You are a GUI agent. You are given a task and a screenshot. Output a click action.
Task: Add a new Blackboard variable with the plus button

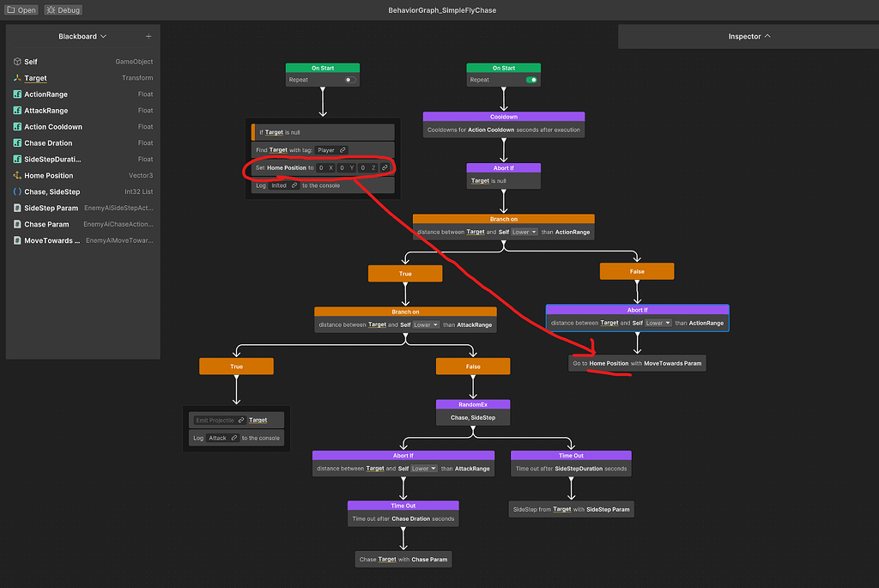tap(149, 37)
